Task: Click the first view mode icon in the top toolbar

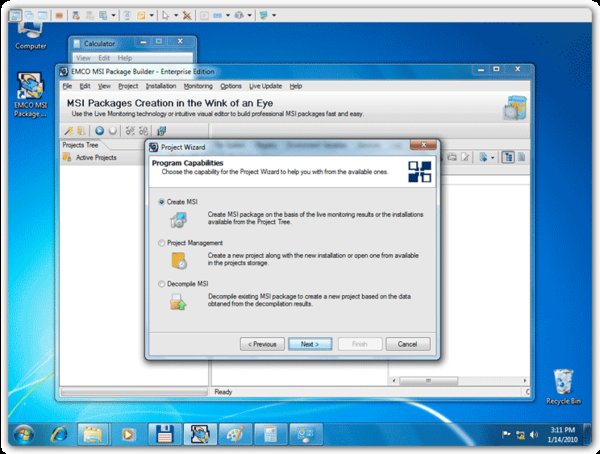Action: [x=15, y=15]
